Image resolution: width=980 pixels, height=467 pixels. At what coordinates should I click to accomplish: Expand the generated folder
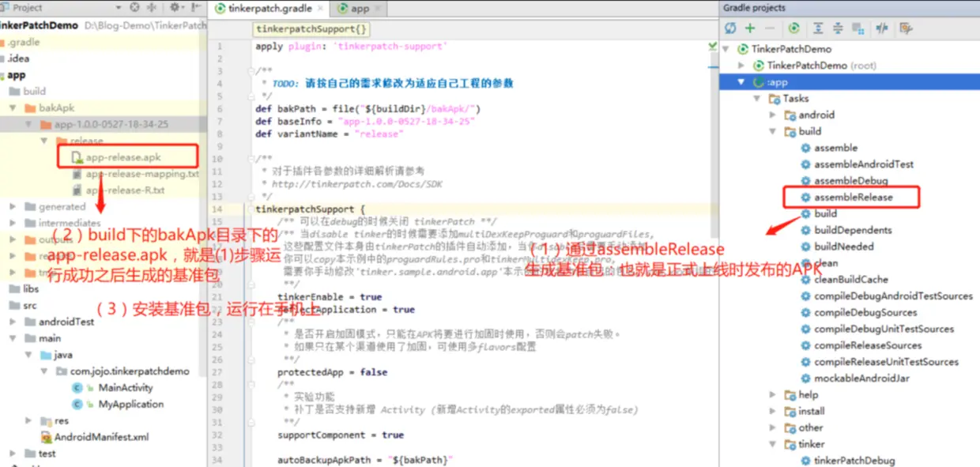[x=12, y=207]
